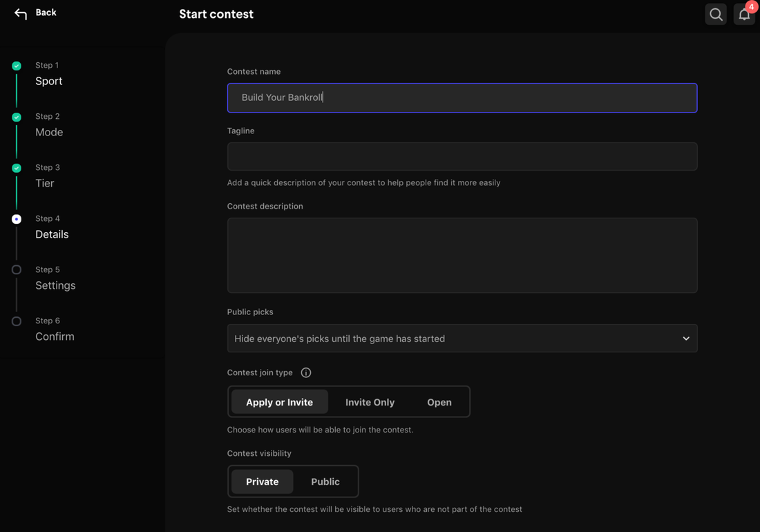The height and width of the screenshot is (532, 760).
Task: Click the Step 5 empty circle marker
Action: point(17,270)
